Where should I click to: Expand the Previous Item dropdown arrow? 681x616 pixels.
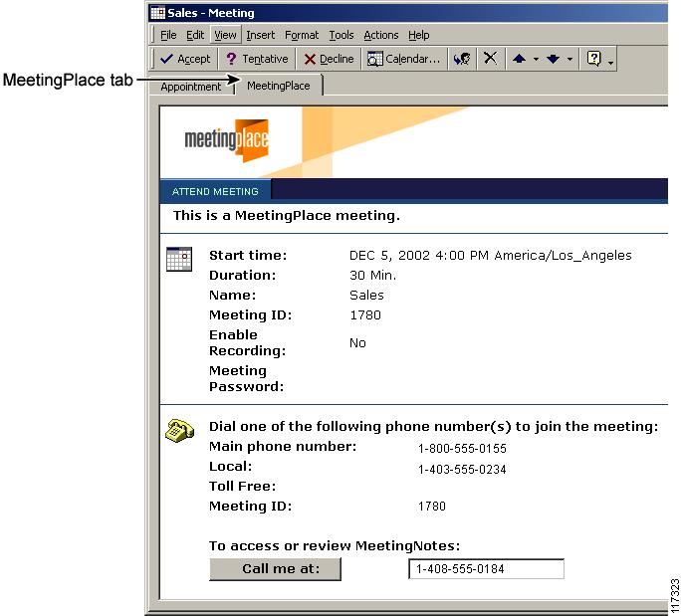(536, 59)
